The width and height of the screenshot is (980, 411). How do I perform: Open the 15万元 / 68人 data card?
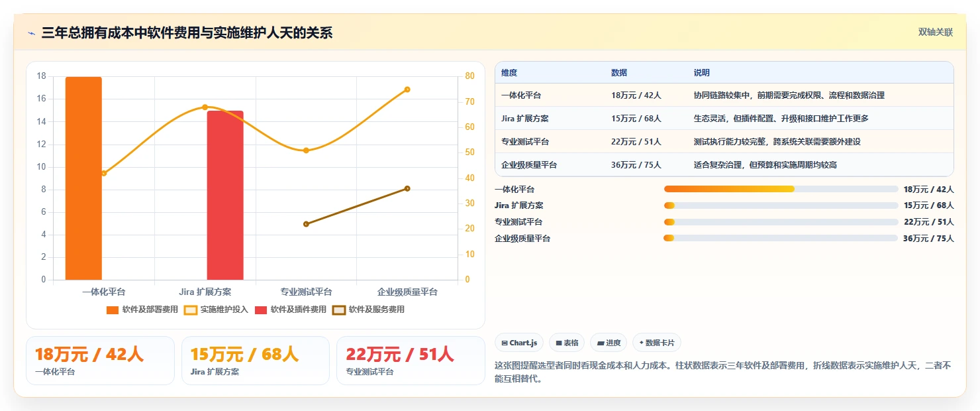click(256, 361)
